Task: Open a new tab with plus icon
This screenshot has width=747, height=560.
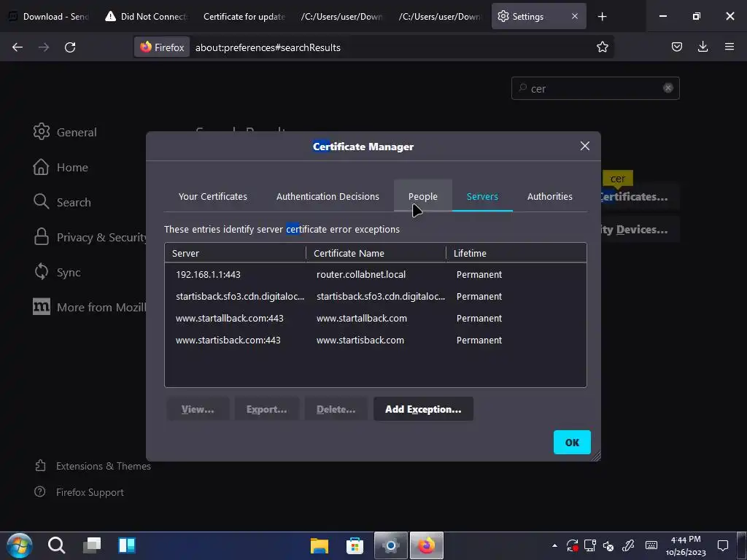Action: 602,17
